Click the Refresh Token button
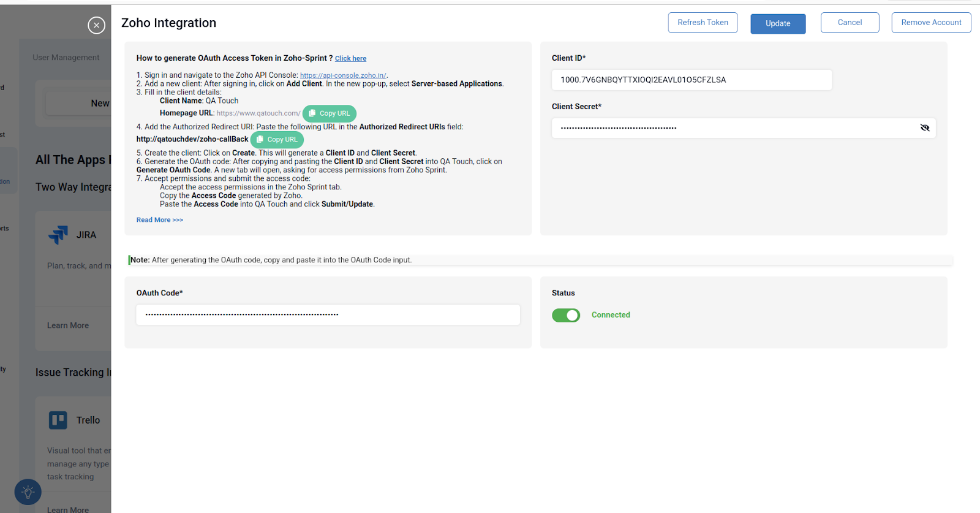 tap(703, 23)
